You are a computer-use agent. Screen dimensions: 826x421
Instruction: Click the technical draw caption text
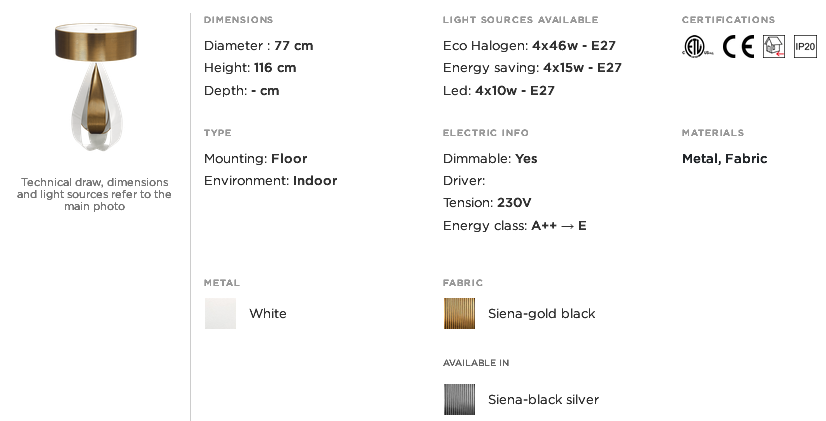[x=94, y=194]
